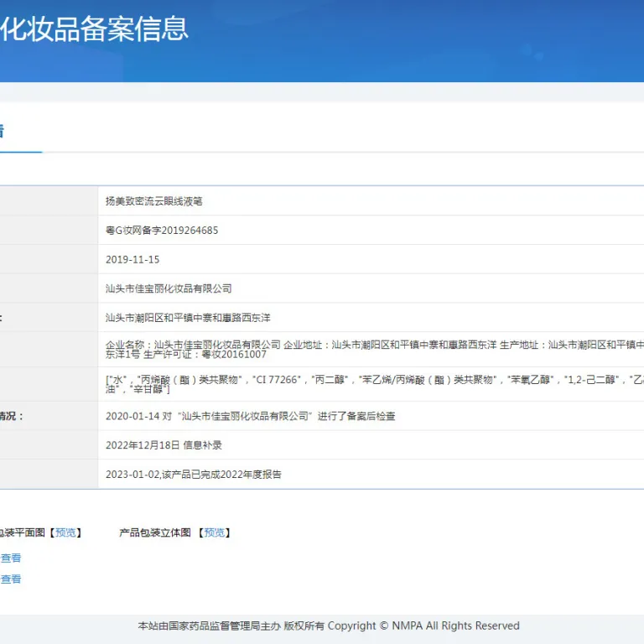Select the ingredients list starting with "水"
The width and height of the screenshot is (644, 644).
[x=375, y=384]
